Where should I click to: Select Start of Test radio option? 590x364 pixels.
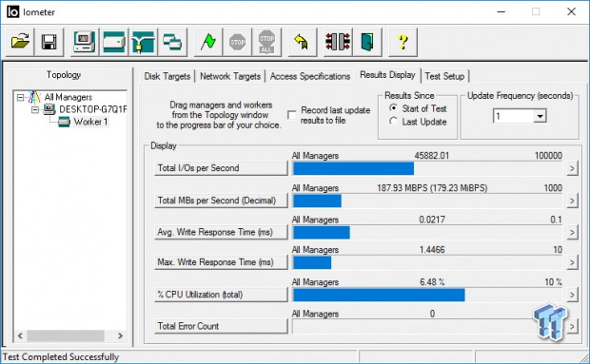click(x=394, y=108)
